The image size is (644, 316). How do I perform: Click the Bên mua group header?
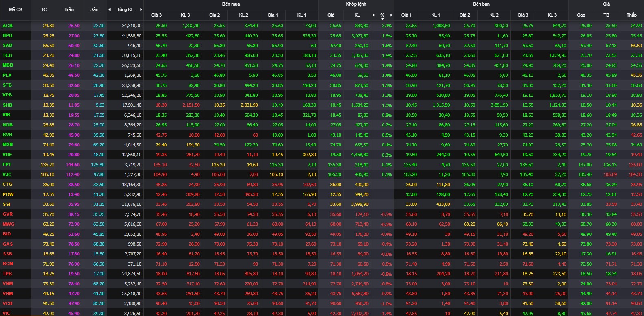(231, 4)
